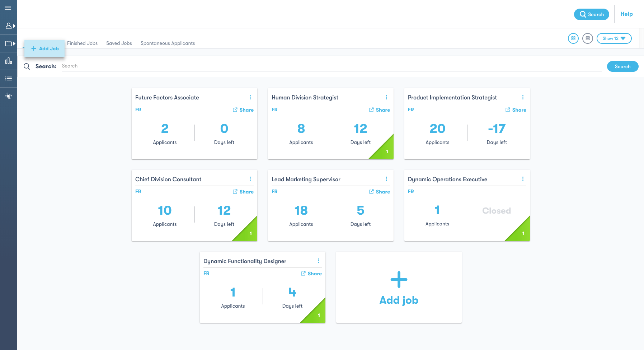Switch to the Finished Jobs tab
The image size is (644, 350).
(x=82, y=43)
